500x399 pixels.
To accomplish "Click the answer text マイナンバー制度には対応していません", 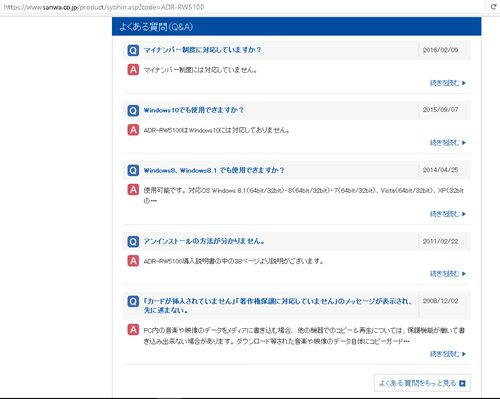I will tap(200, 70).
